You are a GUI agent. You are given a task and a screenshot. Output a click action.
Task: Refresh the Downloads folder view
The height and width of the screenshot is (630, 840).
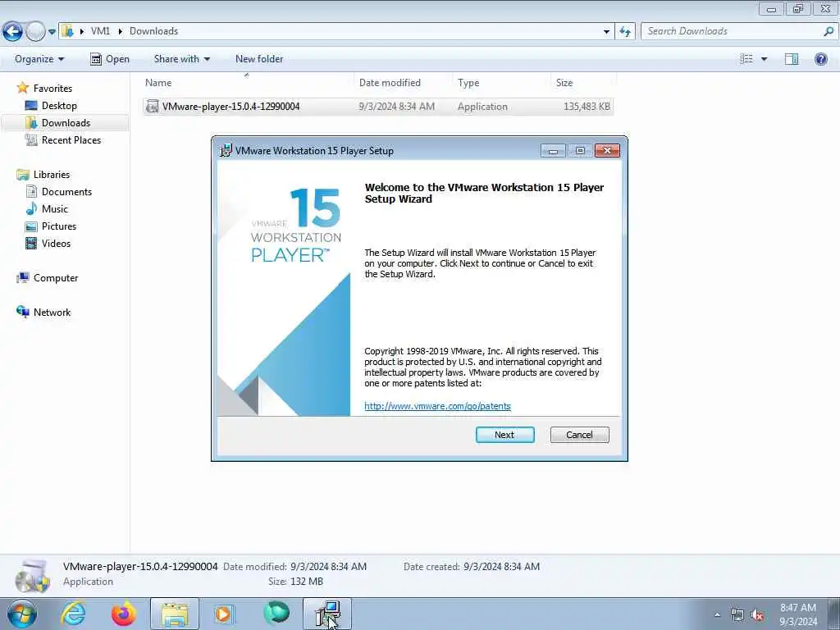tap(625, 32)
